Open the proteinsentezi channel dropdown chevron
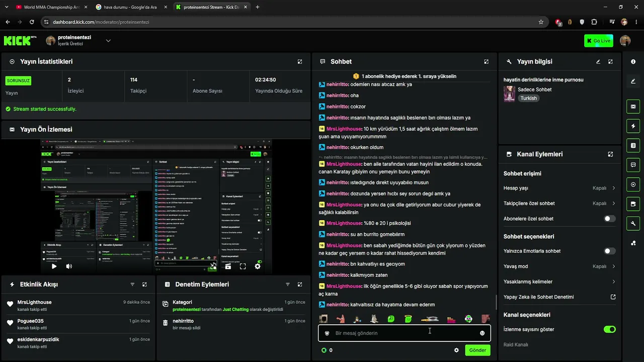The width and height of the screenshot is (644, 362). (108, 41)
